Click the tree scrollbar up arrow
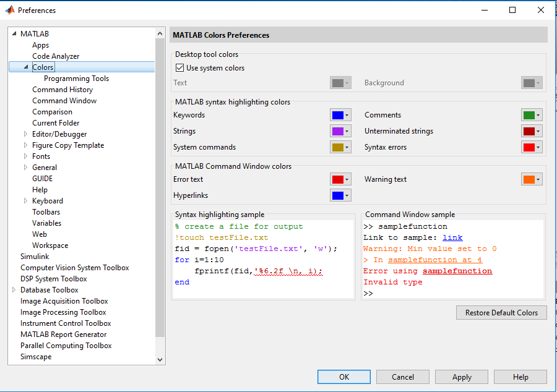 (160, 33)
